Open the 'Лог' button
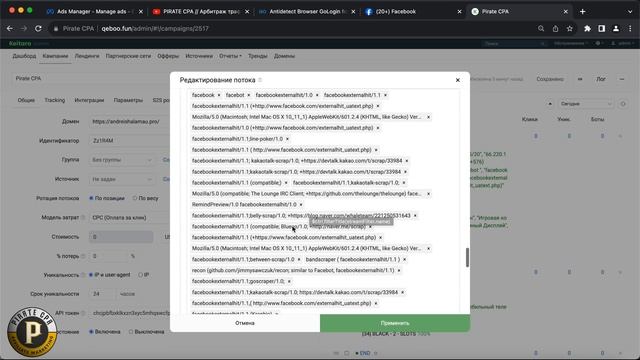Screen dimensions: 640x360 click(x=601, y=79)
